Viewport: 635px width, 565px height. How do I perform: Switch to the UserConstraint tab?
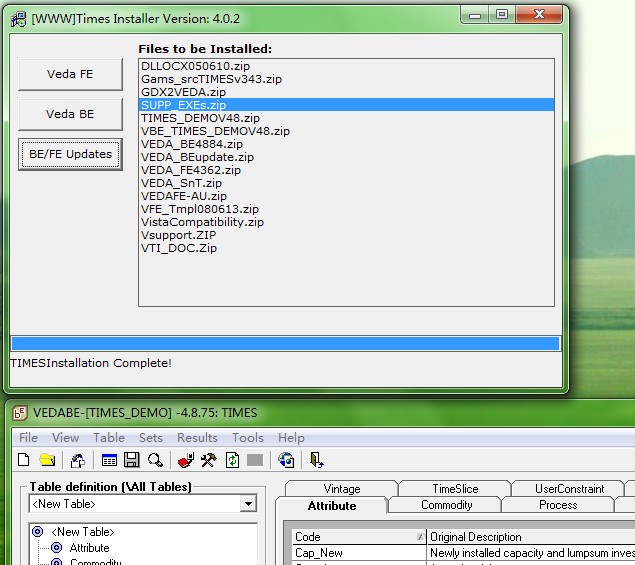coord(569,488)
